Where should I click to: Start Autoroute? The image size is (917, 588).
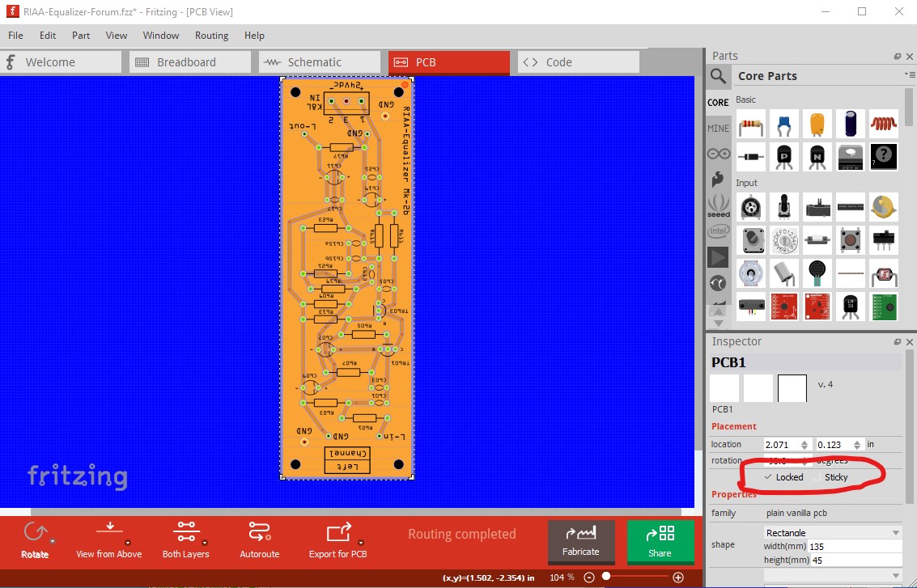coord(260,540)
